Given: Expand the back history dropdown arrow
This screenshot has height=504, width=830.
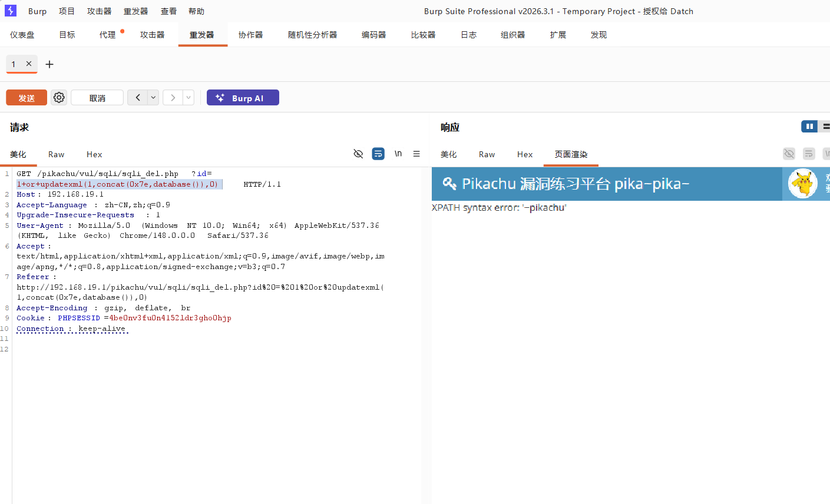Looking at the screenshot, I should [153, 98].
